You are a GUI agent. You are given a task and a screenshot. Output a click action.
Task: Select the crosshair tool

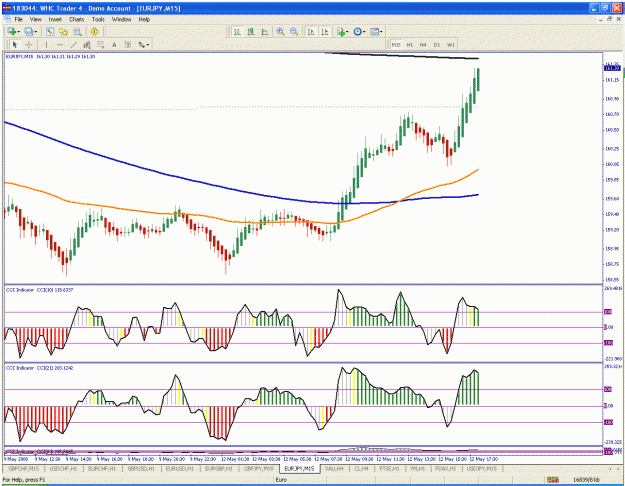click(x=29, y=45)
